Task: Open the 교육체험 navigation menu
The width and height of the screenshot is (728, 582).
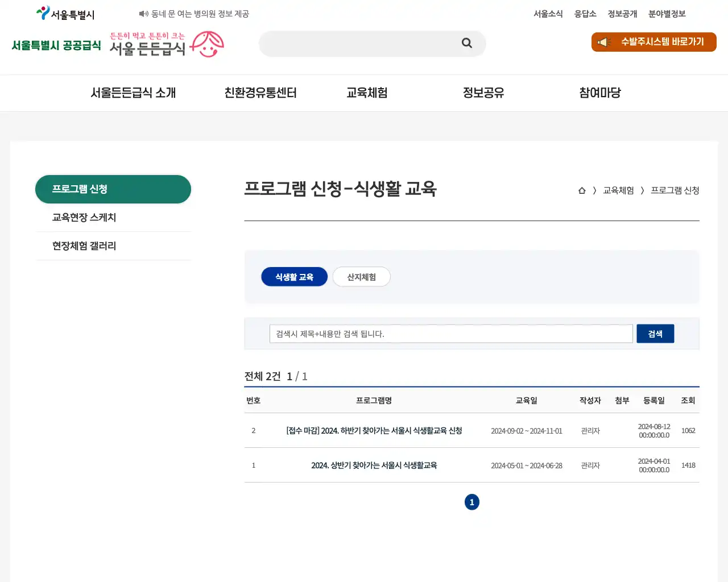Action: pyautogui.click(x=367, y=93)
